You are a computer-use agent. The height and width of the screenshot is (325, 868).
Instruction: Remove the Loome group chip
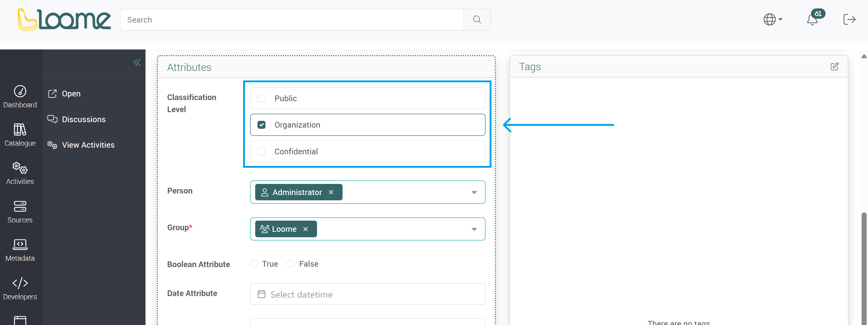pos(305,229)
